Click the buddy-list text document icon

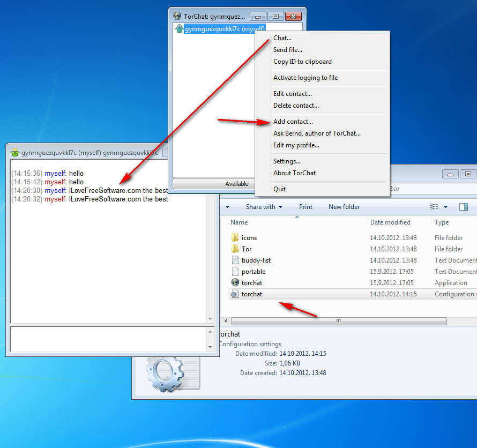coord(235,260)
